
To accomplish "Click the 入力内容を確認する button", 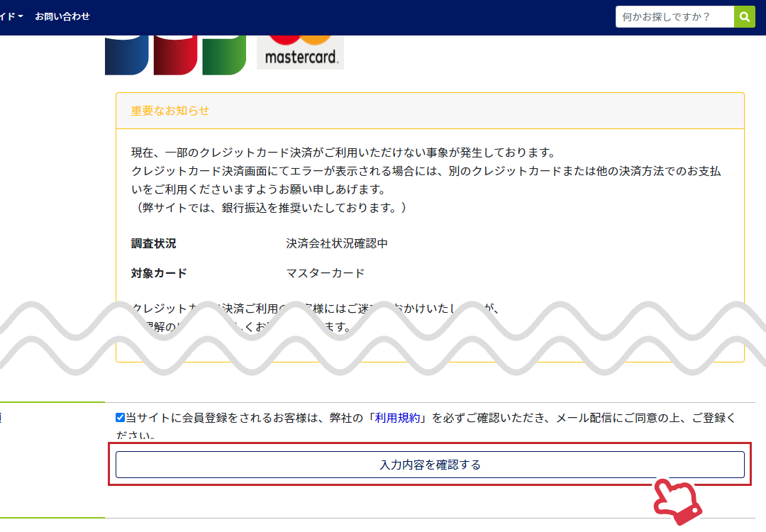I will click(x=430, y=465).
